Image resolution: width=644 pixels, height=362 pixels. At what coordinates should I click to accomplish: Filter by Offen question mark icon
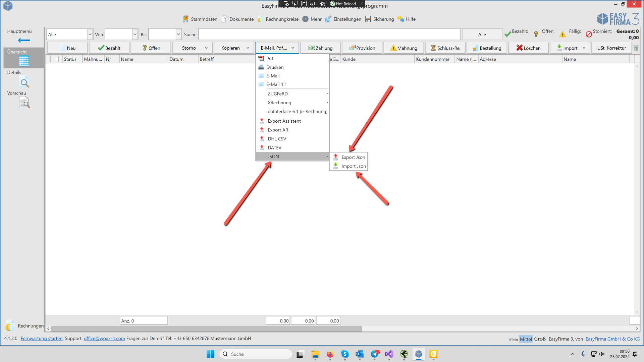536,34
